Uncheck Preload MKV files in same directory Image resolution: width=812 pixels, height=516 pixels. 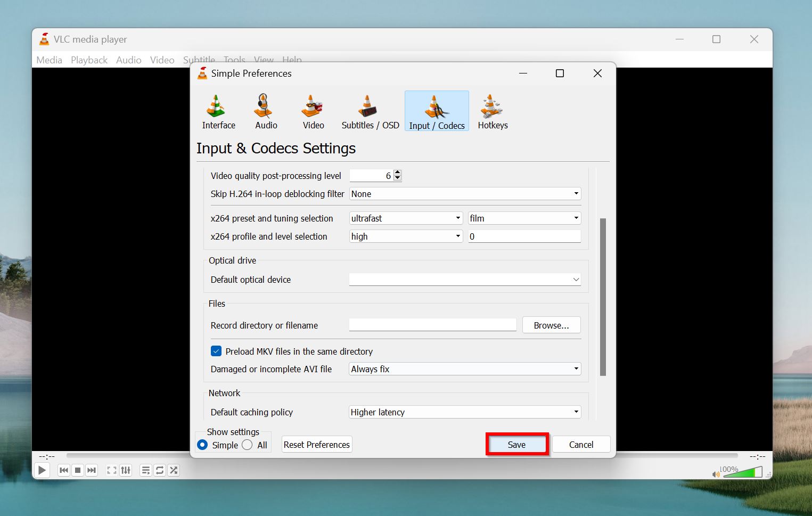pyautogui.click(x=216, y=351)
